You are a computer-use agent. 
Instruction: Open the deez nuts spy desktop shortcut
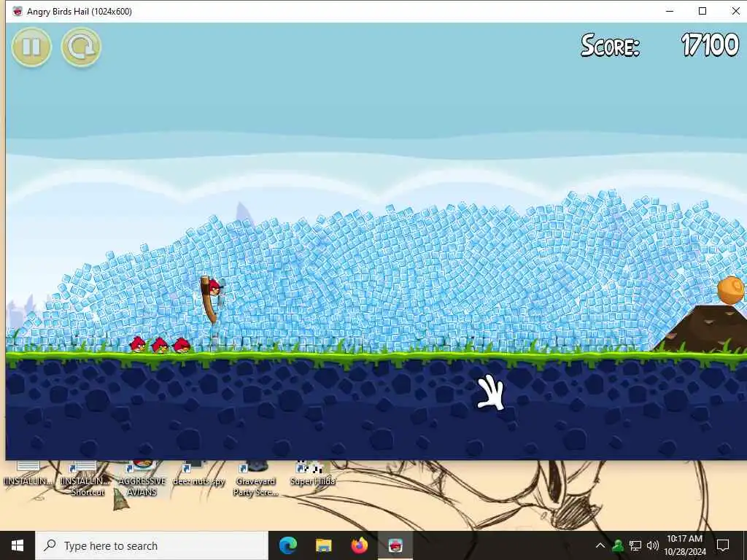(198, 475)
